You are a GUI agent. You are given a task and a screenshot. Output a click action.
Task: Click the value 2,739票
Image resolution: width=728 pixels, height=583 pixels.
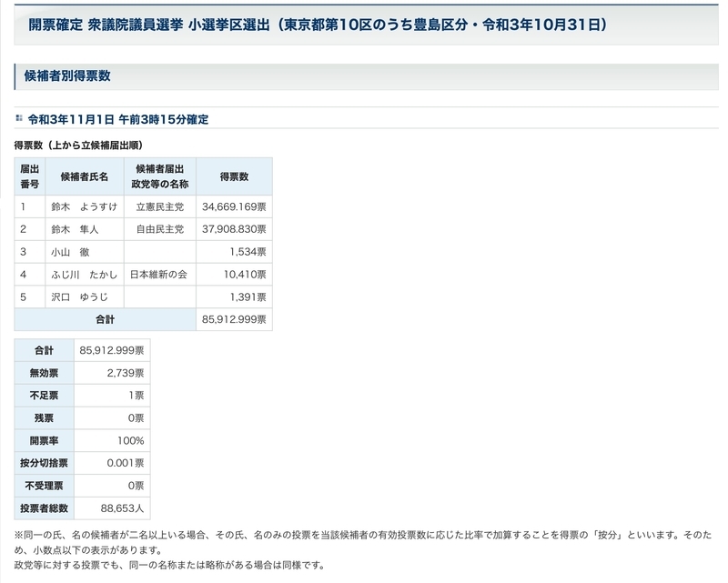click(x=126, y=373)
